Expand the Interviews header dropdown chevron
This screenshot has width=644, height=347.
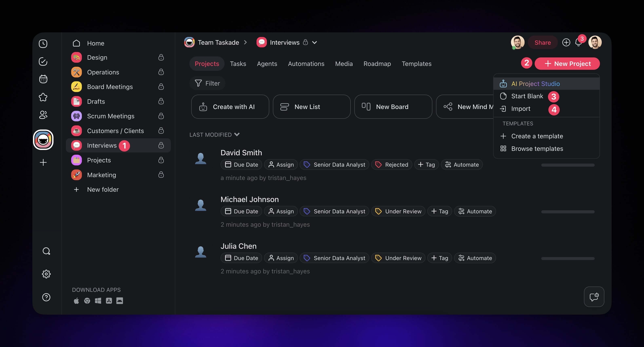[x=315, y=42]
